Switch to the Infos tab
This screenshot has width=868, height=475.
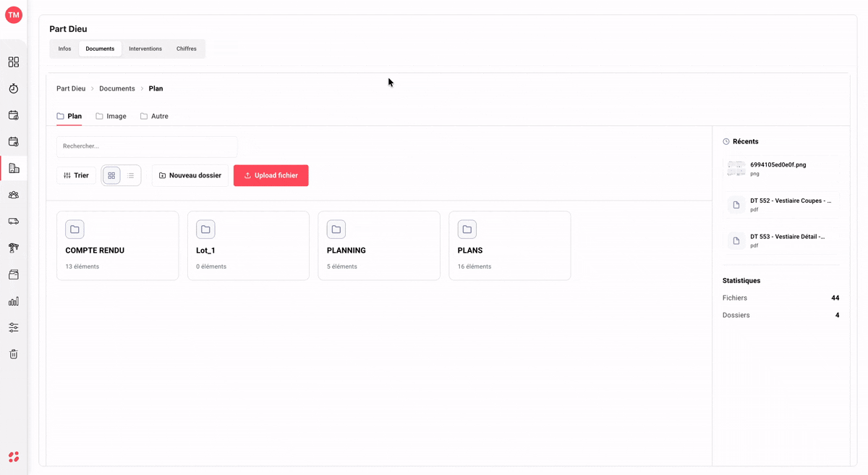64,49
